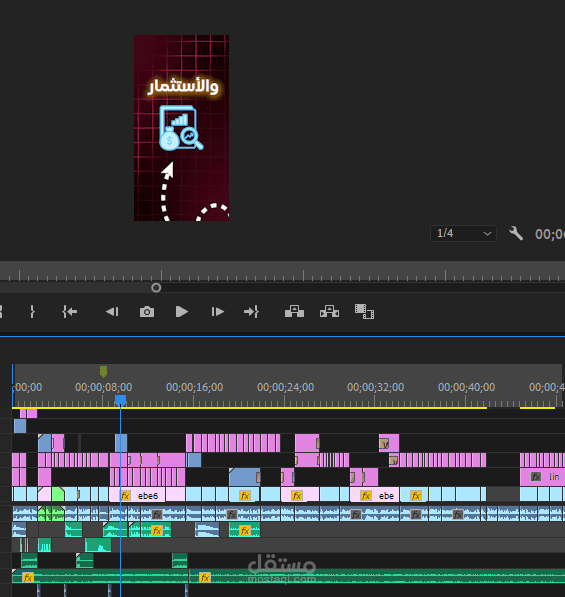The width and height of the screenshot is (565, 597).
Task: Export frame with the camera icon
Action: point(147,312)
